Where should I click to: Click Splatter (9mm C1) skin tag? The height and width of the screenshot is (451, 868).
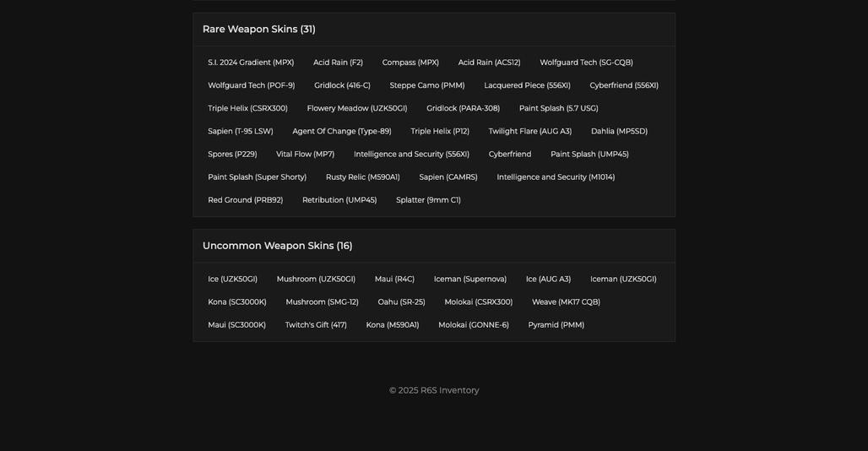point(428,200)
